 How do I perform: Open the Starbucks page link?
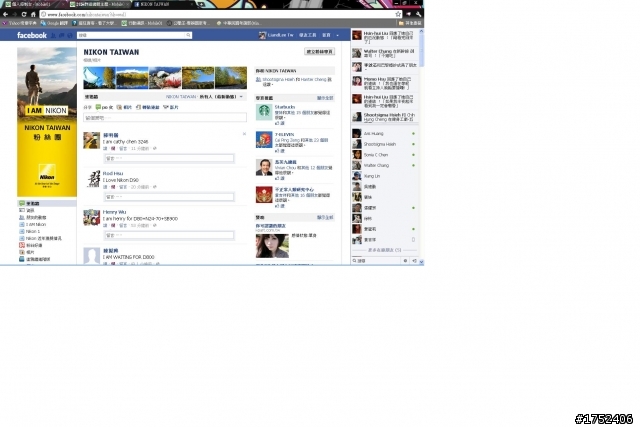pos(284,107)
